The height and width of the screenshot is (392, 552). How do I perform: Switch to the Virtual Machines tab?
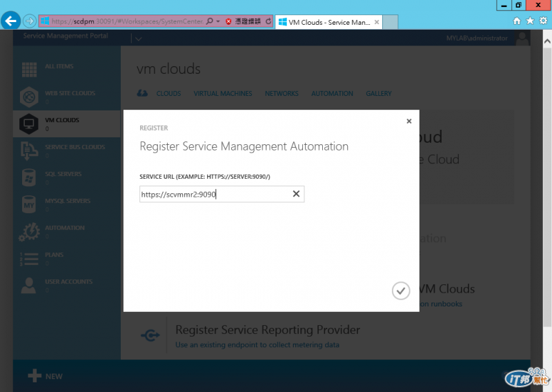pyautogui.click(x=223, y=93)
